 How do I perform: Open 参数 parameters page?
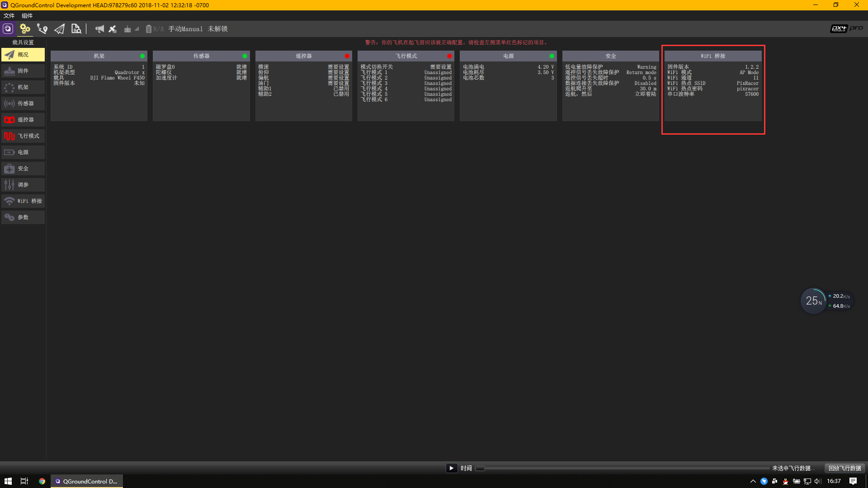click(23, 217)
